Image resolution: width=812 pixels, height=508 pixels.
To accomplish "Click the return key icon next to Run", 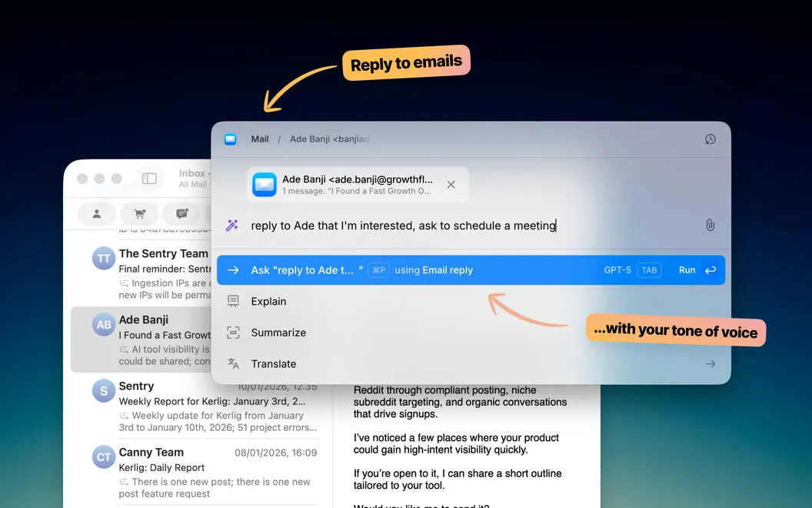I will click(x=710, y=270).
